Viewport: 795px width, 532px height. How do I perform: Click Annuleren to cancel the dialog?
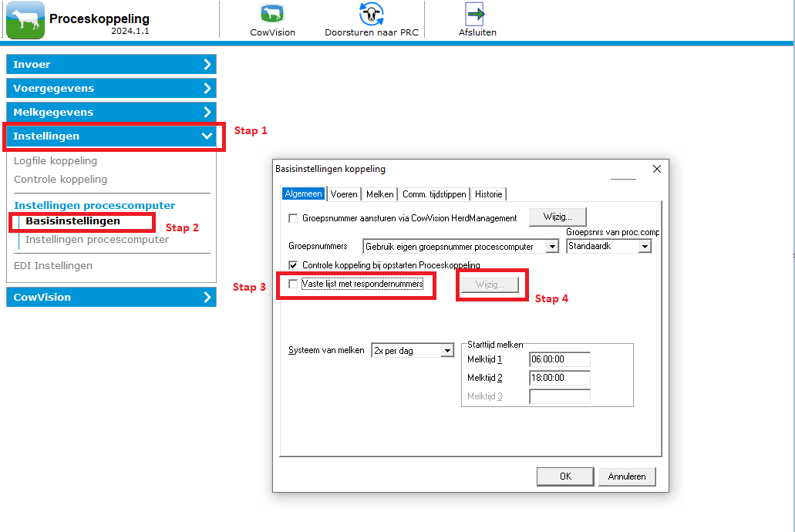click(x=627, y=476)
